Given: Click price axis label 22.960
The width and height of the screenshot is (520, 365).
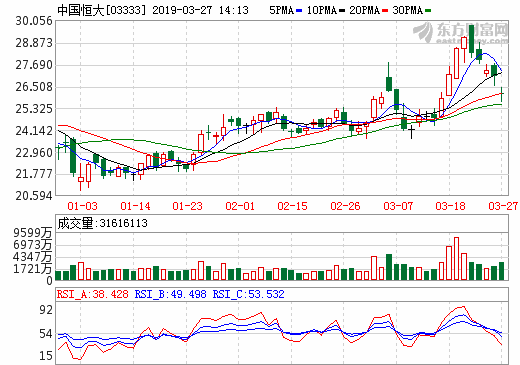Looking at the screenshot, I should click(34, 153).
